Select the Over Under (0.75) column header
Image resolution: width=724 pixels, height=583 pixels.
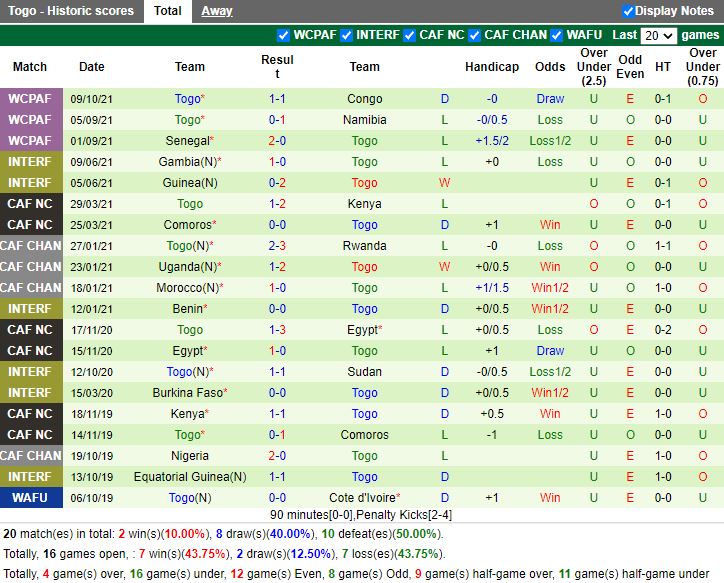702,67
